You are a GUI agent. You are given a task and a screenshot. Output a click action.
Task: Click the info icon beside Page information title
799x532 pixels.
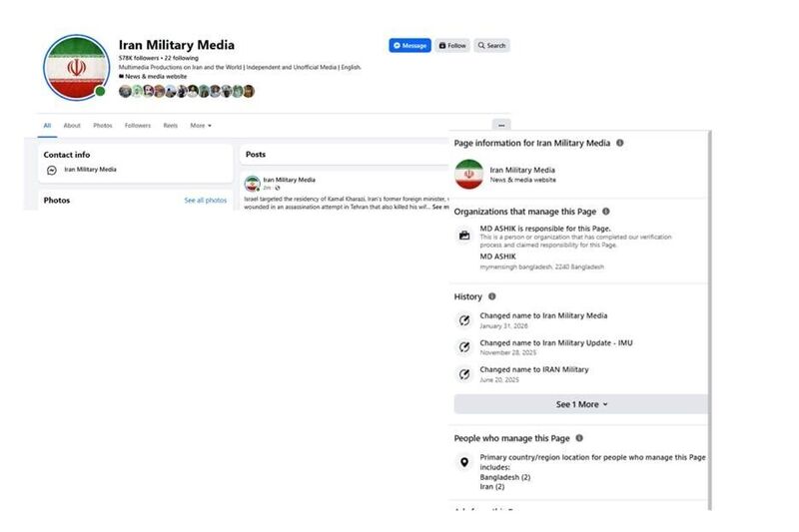620,143
